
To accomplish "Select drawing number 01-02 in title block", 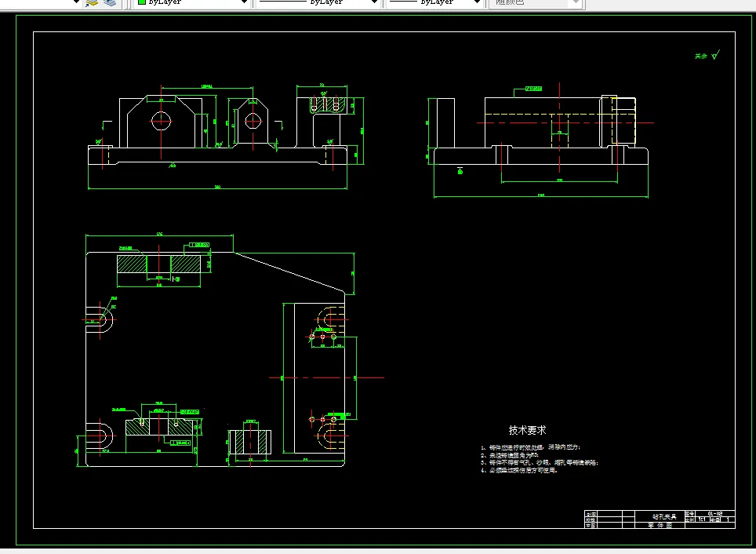I will (x=715, y=513).
